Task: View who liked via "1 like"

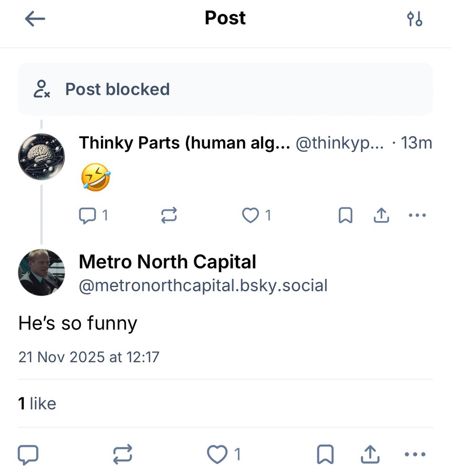Action: [x=37, y=404]
